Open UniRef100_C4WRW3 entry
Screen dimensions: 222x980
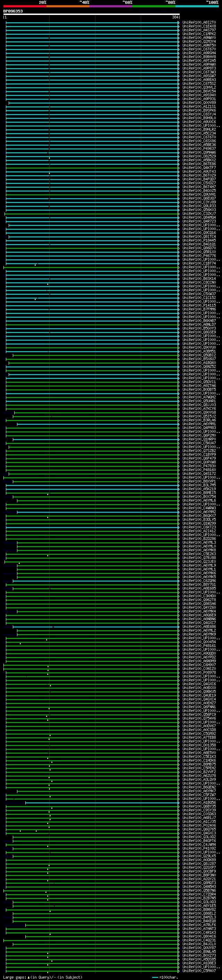pyautogui.click(x=199, y=508)
